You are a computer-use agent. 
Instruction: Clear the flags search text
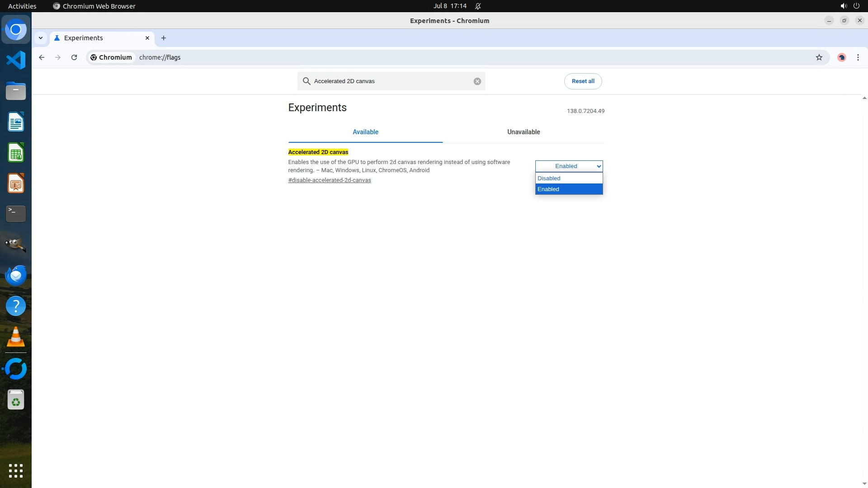[x=477, y=81]
